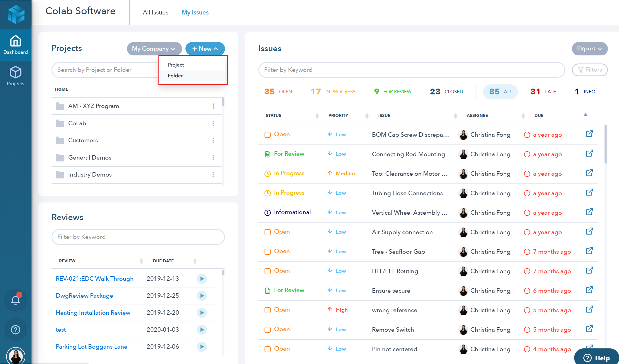The image size is (619, 364).
Task: Open the Export dropdown
Action: point(590,49)
